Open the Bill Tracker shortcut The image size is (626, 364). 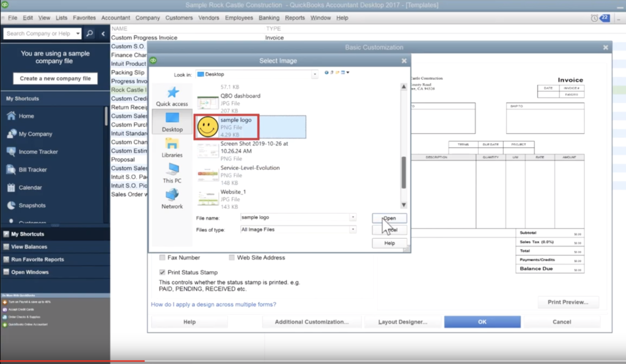27,170
